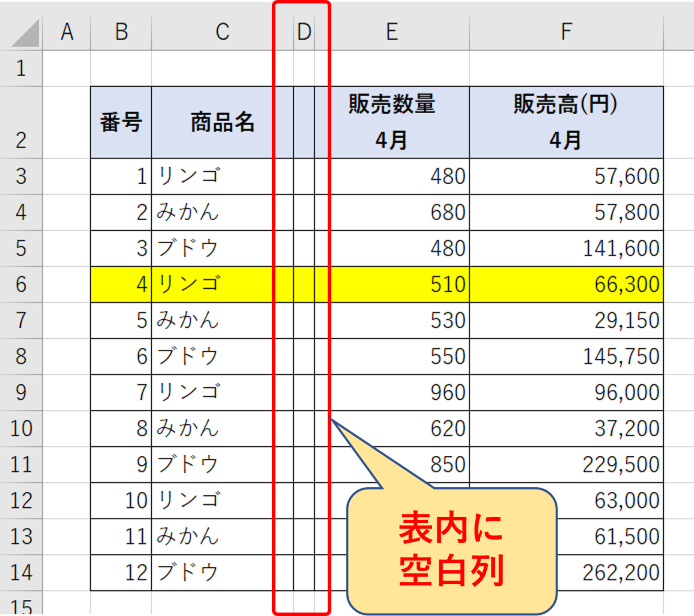Click cell containing 145,750
The width and height of the screenshot is (694, 616).
(x=566, y=356)
